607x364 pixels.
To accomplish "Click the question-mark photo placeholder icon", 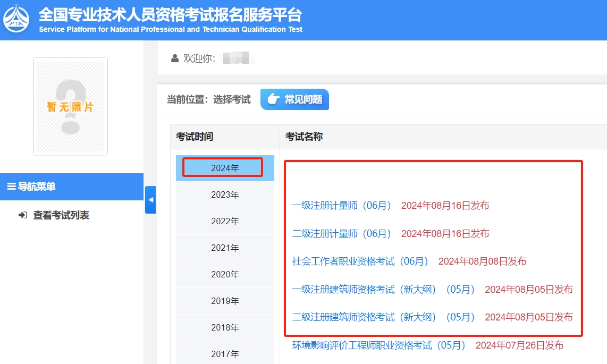I will click(x=70, y=106).
